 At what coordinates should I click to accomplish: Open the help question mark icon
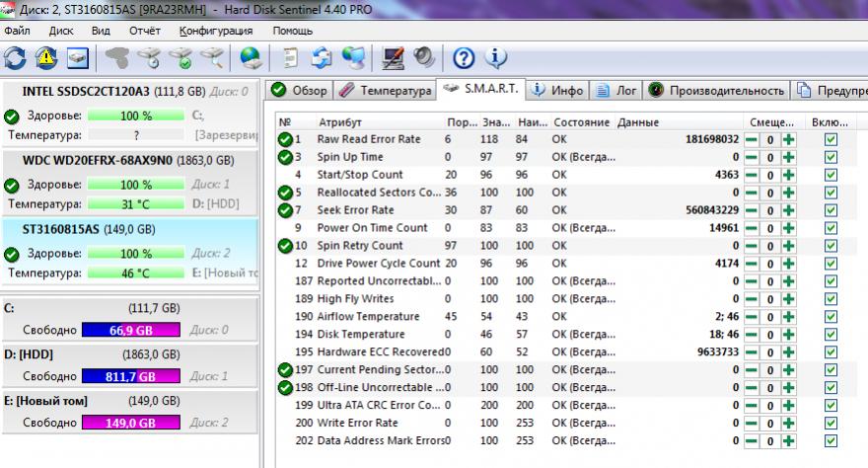464,57
